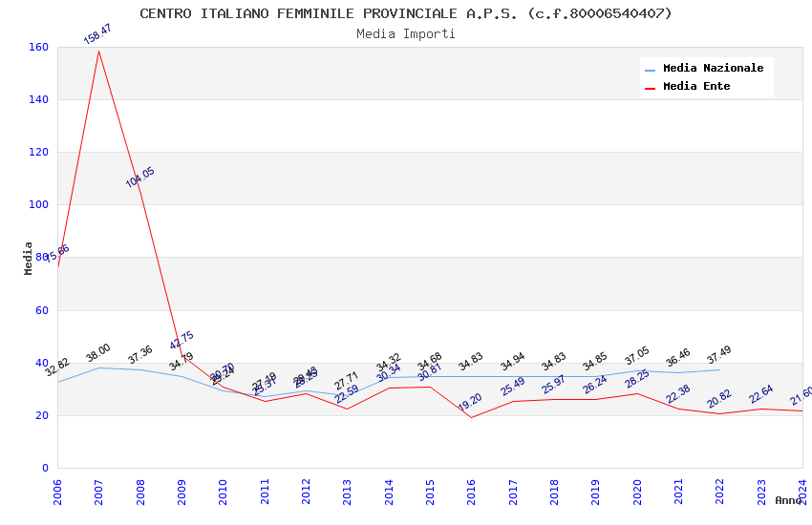This screenshot has width=812, height=525.
Task: Click the data label 19.20
Action: (470, 402)
